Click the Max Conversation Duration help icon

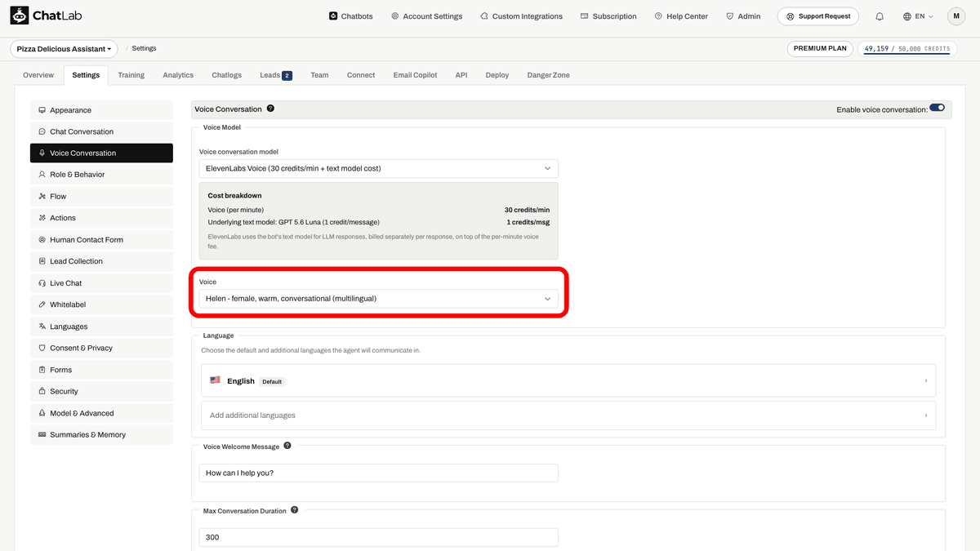click(x=295, y=510)
